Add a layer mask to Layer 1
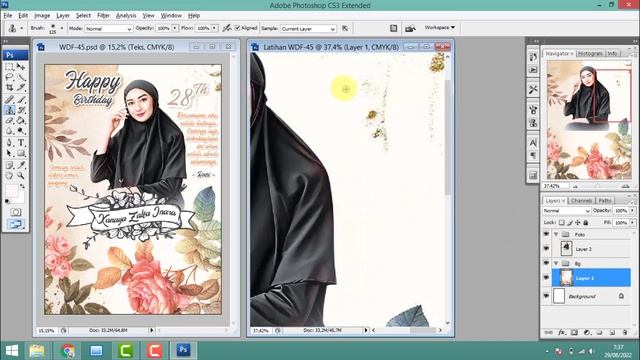The height and width of the screenshot is (360, 640). point(574,333)
